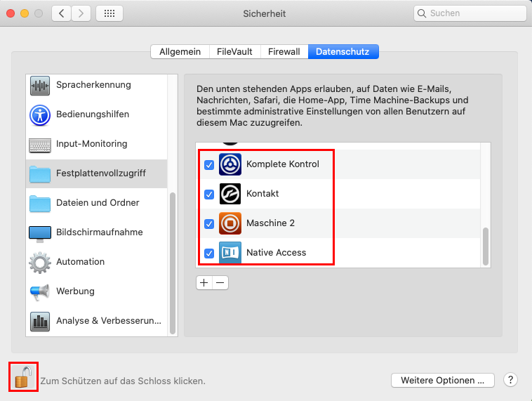Screen dimensions: 532x401
Task: Click the Dateien und Ordner folder icon
Action: (x=40, y=204)
